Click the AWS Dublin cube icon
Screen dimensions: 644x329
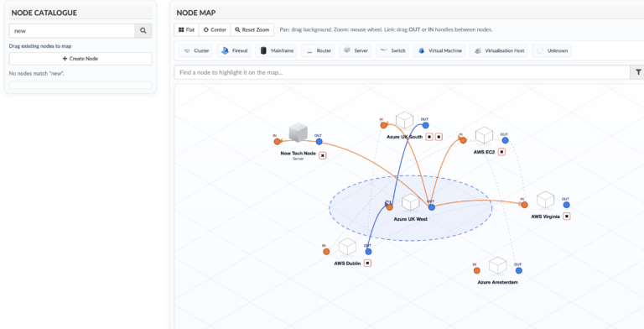tap(347, 247)
